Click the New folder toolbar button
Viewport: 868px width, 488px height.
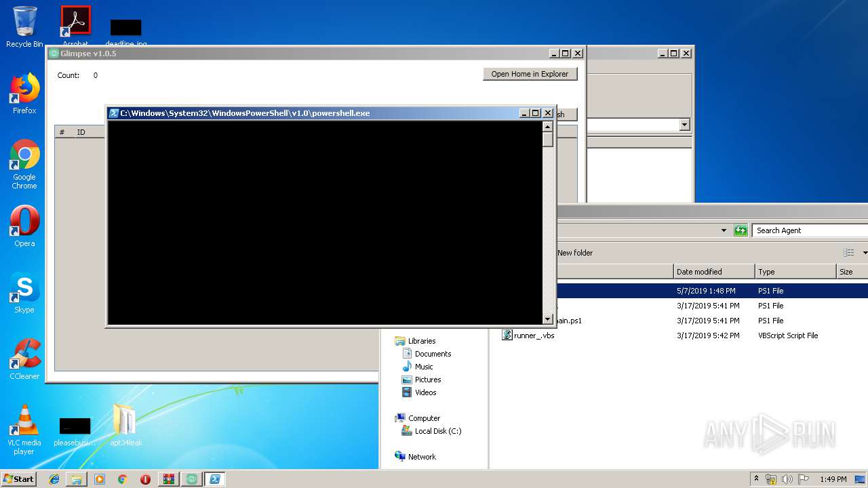pyautogui.click(x=575, y=253)
